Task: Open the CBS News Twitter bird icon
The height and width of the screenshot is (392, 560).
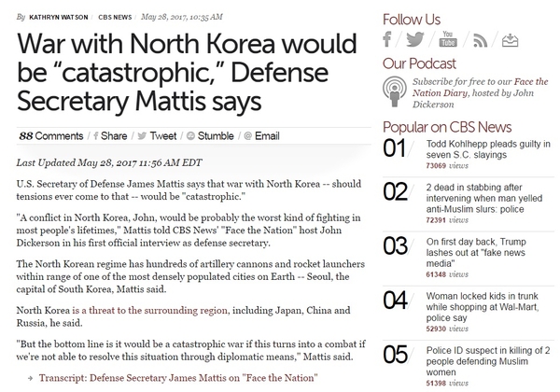Action: tap(415, 39)
